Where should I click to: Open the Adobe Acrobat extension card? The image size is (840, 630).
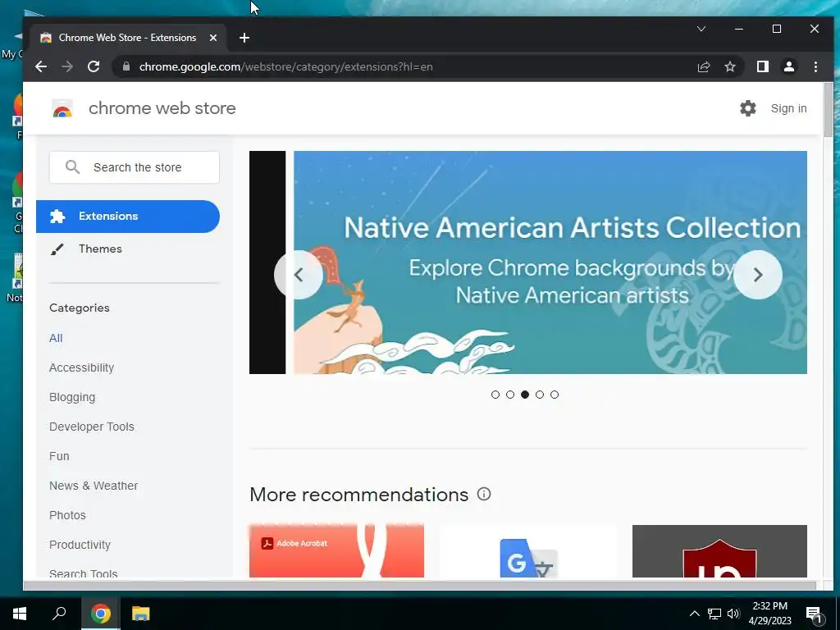(336, 551)
